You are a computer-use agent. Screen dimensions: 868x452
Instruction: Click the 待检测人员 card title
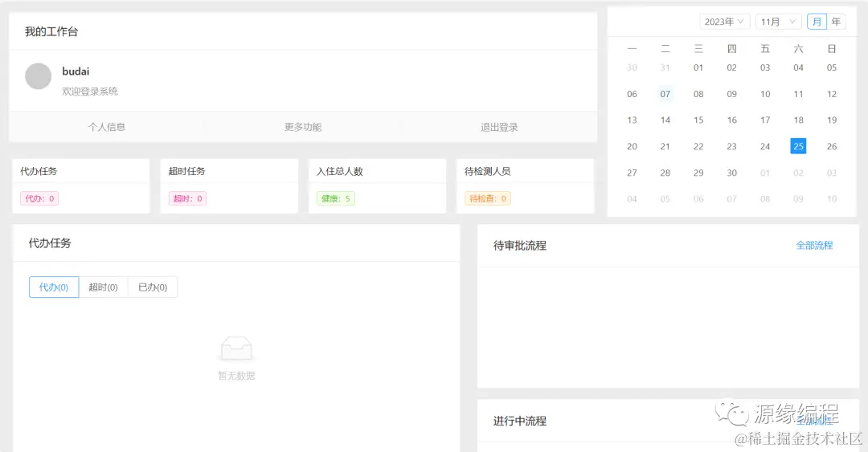click(488, 172)
